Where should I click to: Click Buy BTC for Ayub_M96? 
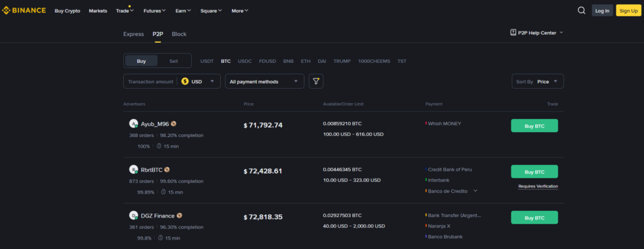(535, 126)
